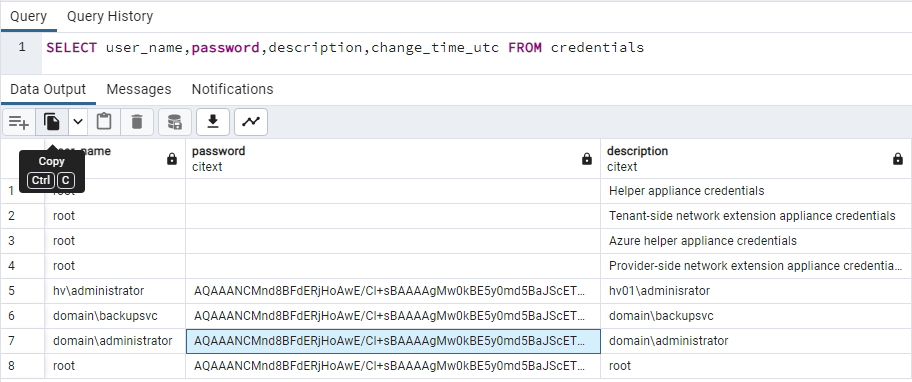Open the copy options dropdown arrow
This screenshot has height=382, width=912.
click(78, 122)
